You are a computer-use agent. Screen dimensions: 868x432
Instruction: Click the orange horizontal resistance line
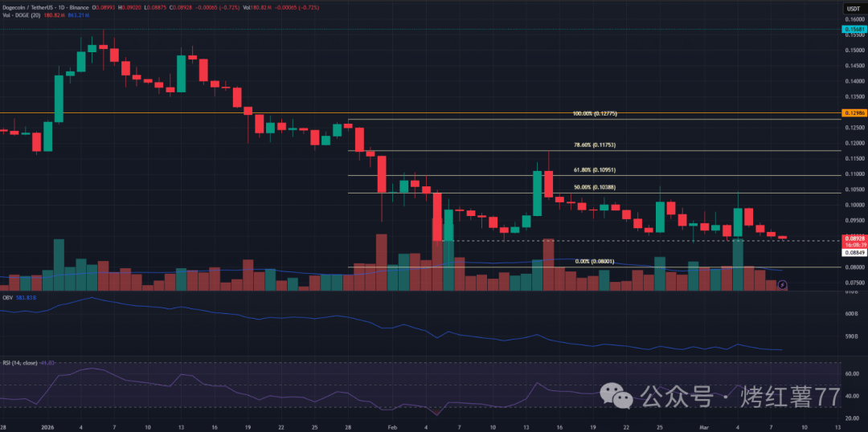(161, 113)
